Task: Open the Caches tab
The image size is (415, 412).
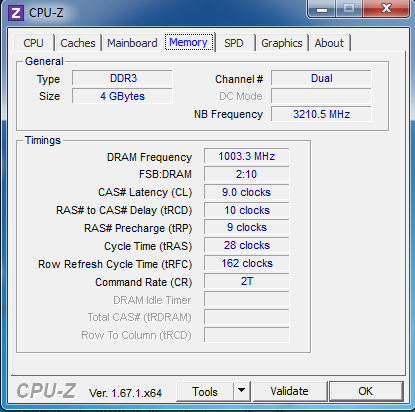Action: point(78,43)
